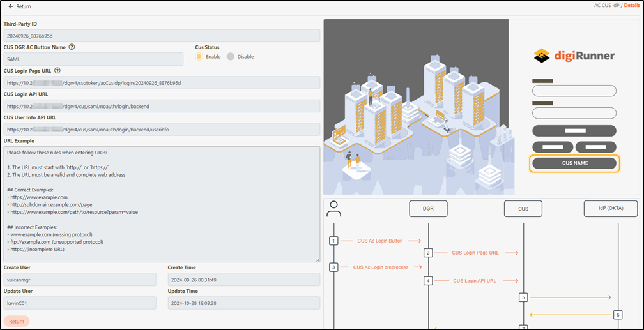The width and height of the screenshot is (644, 330).
Task: Click help icon beside CUS Login Page URL
Action: 57,71
